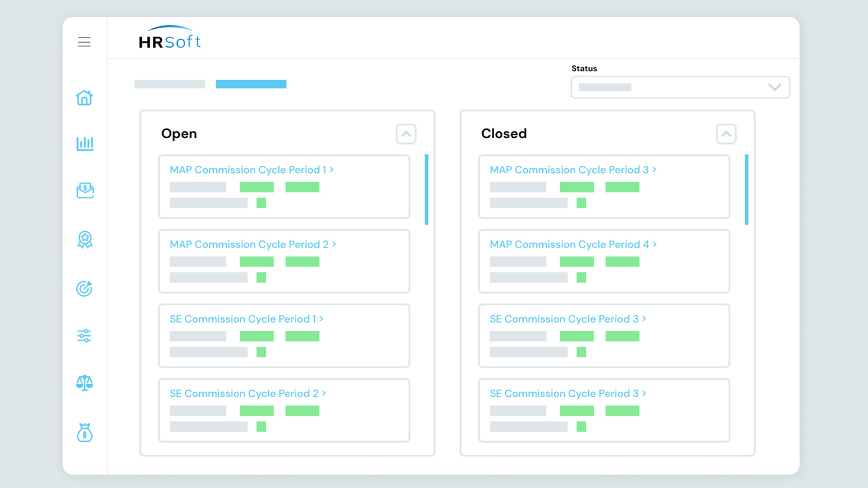Viewport: 868px width, 488px height.
Task: Open the award ribbon badge icon
Action: click(84, 239)
